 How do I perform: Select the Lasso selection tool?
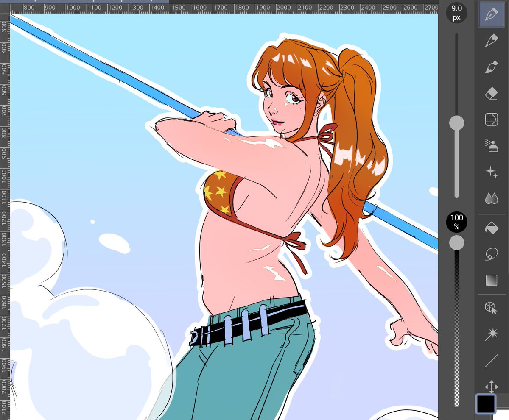pyautogui.click(x=491, y=254)
